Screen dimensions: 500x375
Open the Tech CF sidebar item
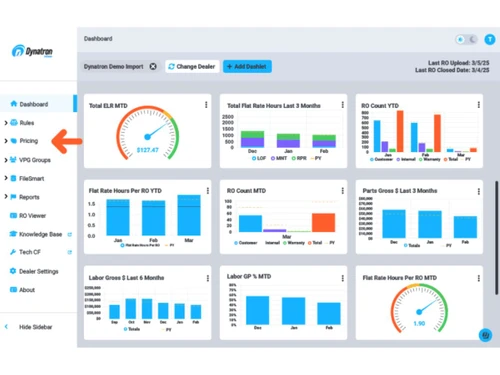click(38, 252)
